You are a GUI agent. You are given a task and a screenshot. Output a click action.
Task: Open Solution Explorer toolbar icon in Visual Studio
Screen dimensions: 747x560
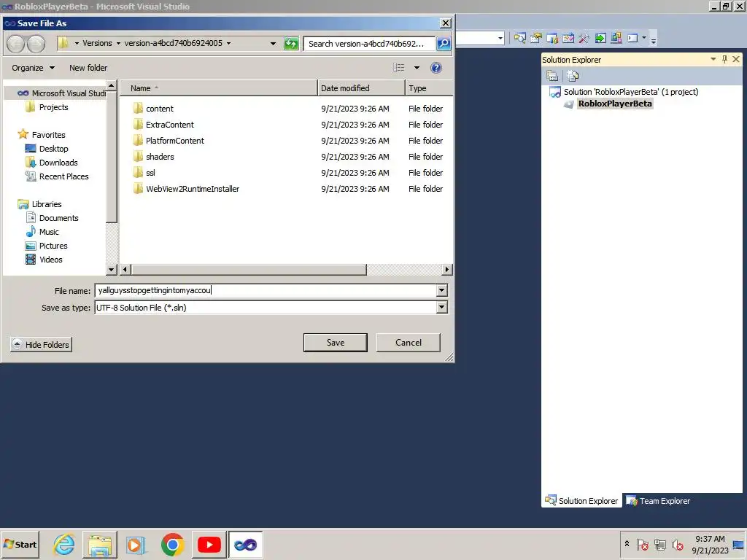coord(519,38)
